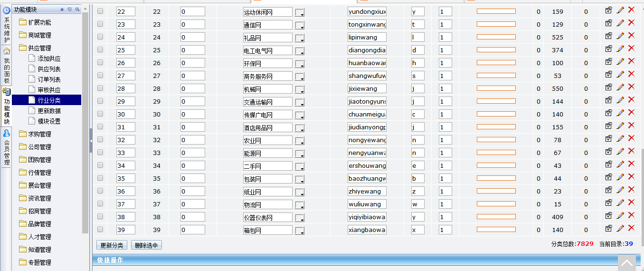Tick the checkbox for row 28 机械网

[100, 88]
